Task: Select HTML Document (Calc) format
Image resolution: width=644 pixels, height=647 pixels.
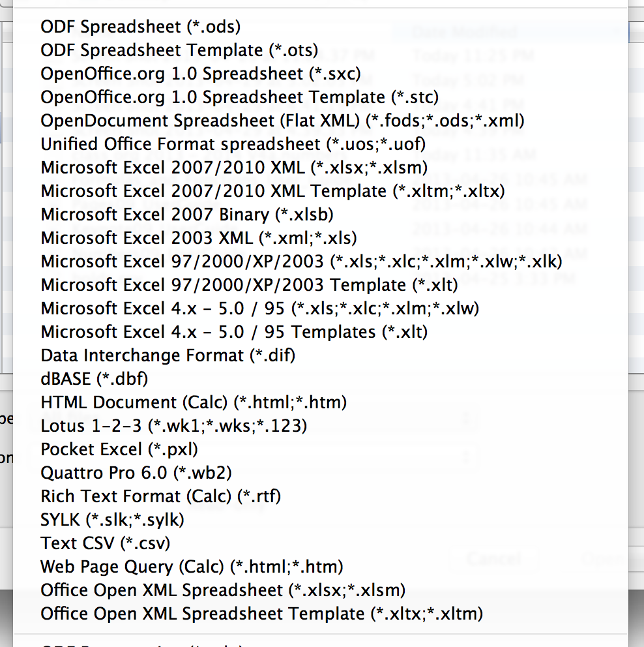Action: (194, 402)
